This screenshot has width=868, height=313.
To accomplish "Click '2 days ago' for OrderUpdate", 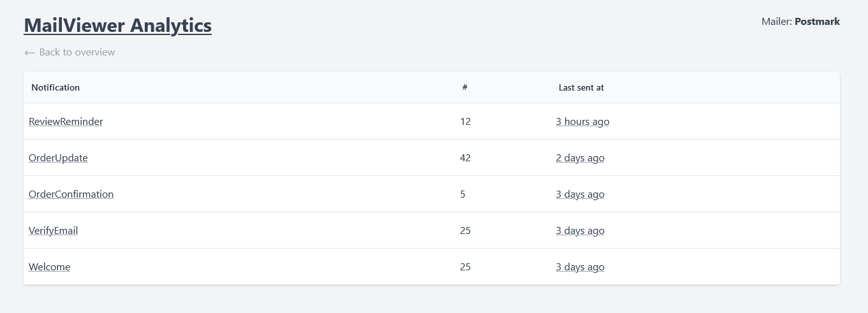I will coord(580,157).
